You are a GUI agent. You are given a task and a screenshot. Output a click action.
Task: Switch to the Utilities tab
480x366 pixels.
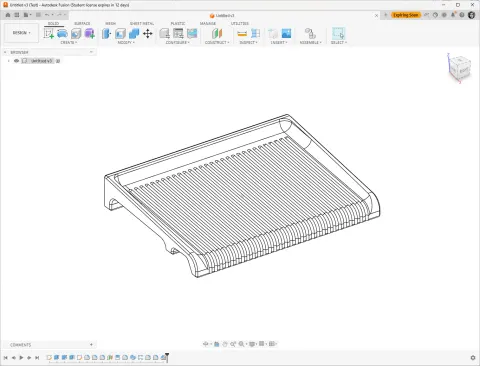coord(240,23)
